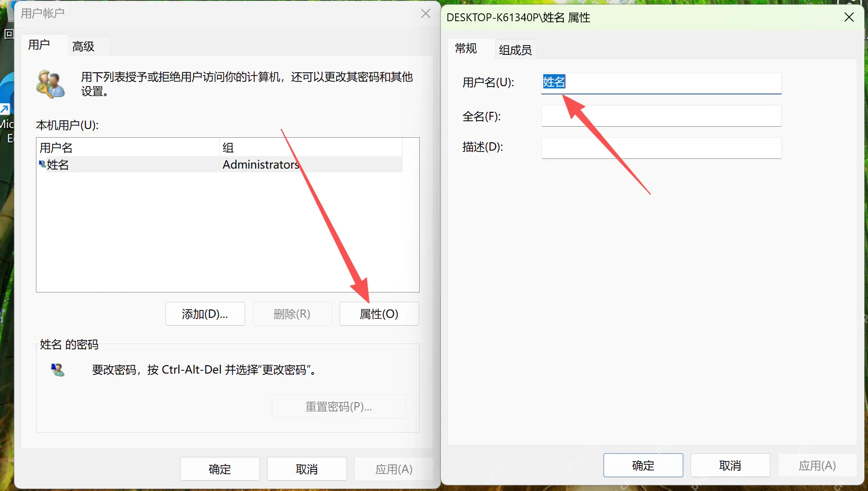Confirm with 确定 in 用户帐户 window

[220, 469]
